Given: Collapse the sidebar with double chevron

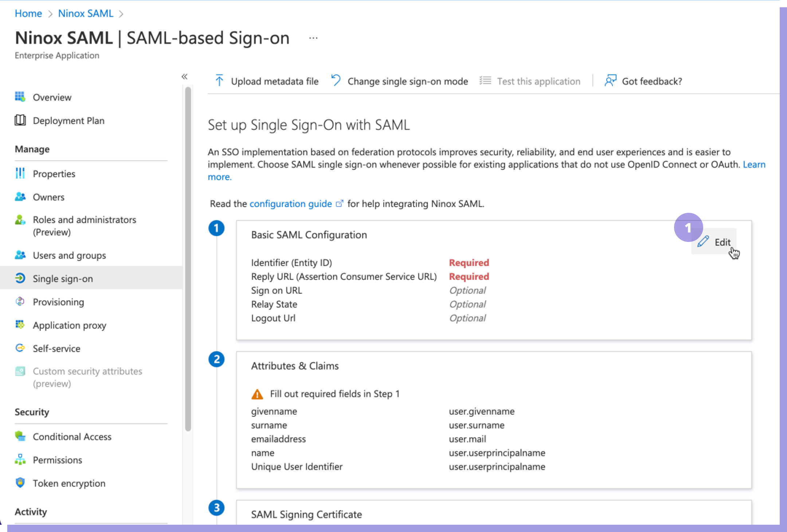Looking at the screenshot, I should (x=184, y=77).
